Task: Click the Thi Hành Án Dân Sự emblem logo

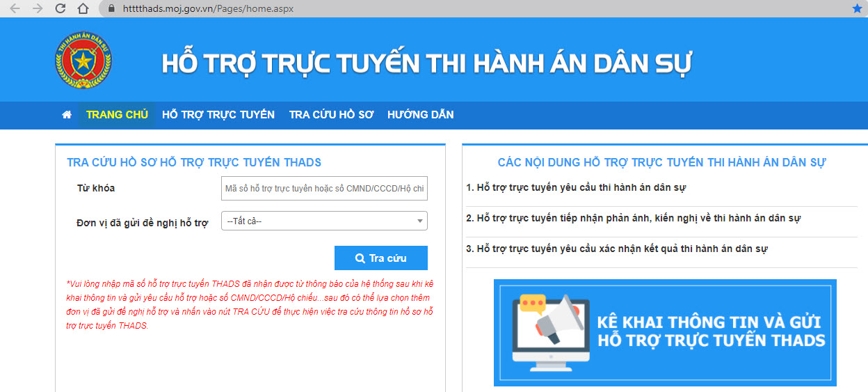Action: (x=83, y=61)
